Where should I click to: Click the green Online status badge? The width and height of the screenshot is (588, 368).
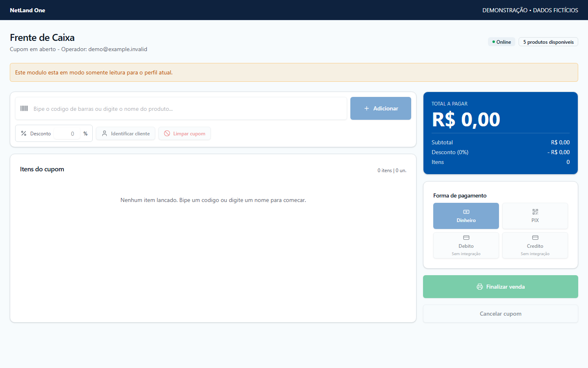coord(501,42)
